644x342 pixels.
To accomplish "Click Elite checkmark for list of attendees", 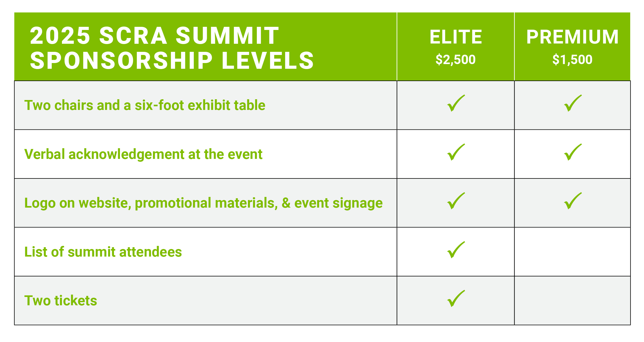I will [456, 250].
